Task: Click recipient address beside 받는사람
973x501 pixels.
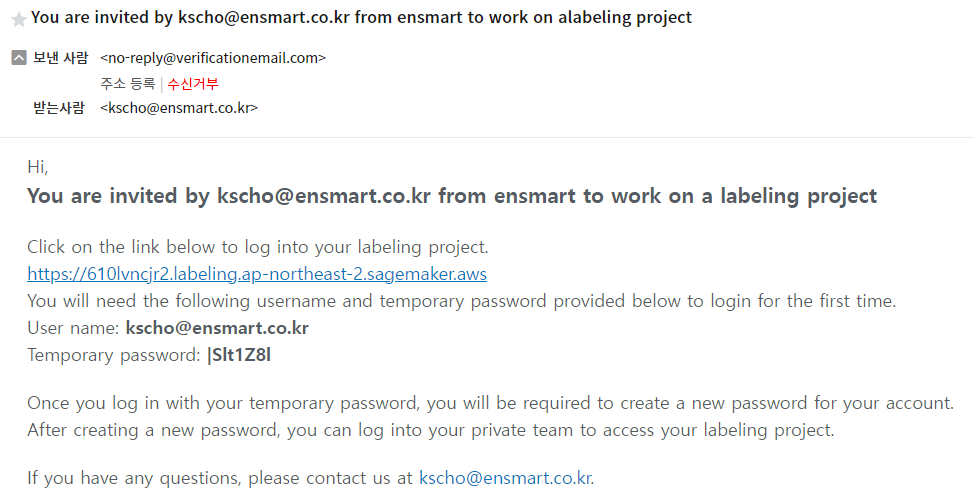Action: tap(179, 108)
